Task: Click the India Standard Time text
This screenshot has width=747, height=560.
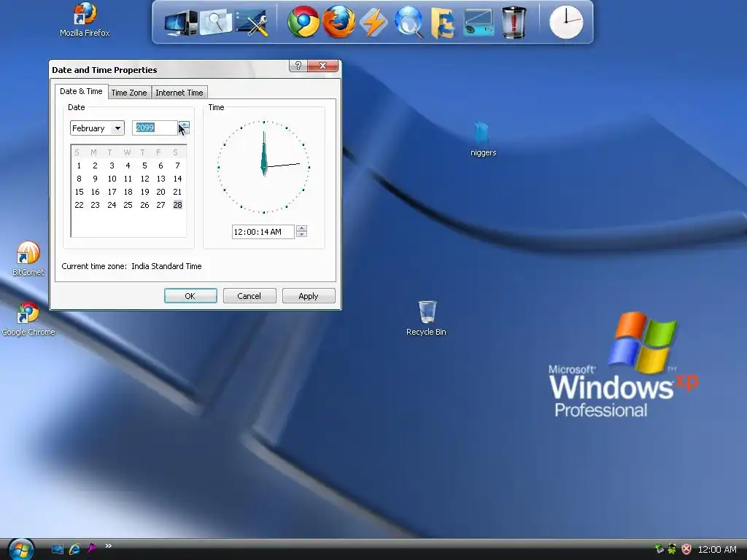Action: click(166, 266)
